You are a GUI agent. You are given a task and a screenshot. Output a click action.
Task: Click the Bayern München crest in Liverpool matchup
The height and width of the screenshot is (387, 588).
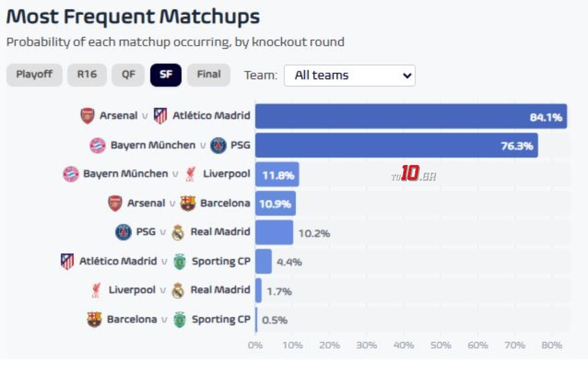coord(71,174)
